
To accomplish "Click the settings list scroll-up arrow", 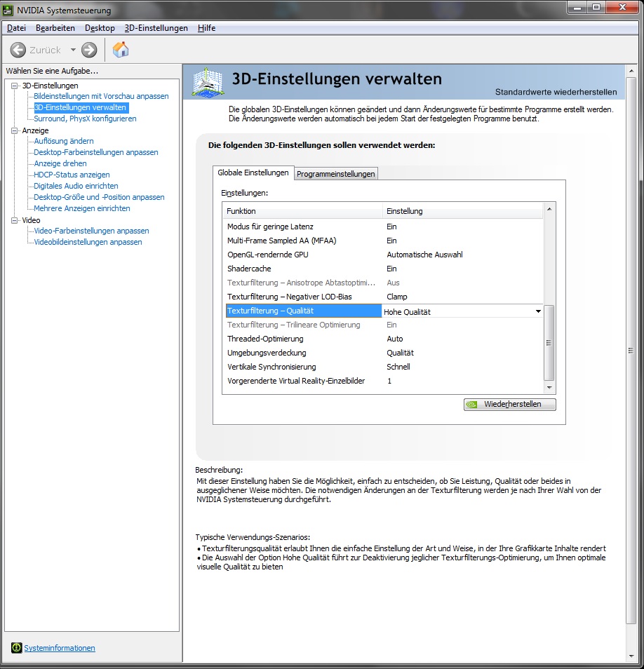I will click(549, 209).
